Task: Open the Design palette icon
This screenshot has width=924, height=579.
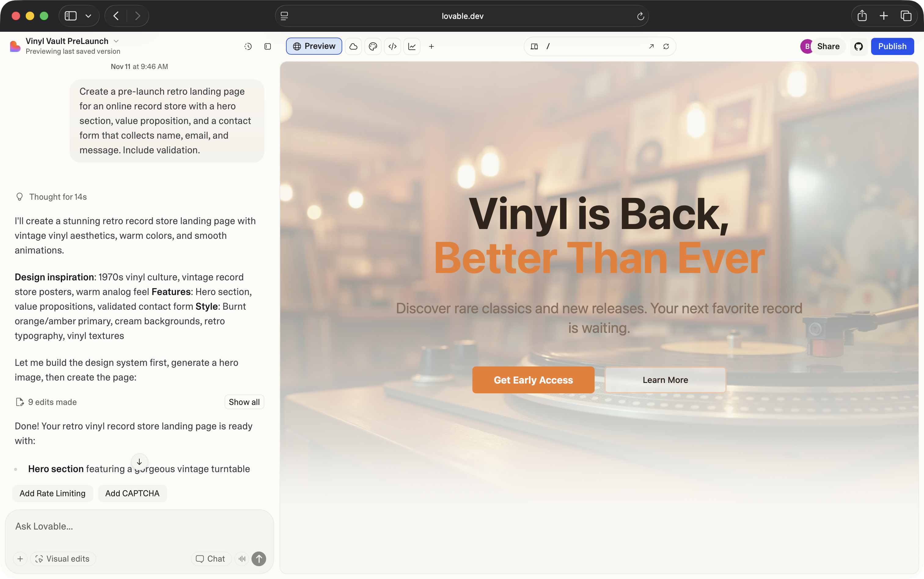Action: [x=373, y=46]
